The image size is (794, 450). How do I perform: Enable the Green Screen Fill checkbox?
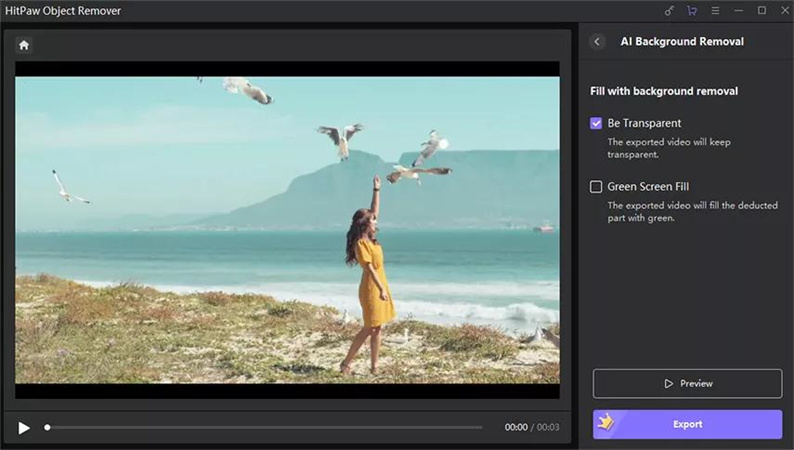pos(597,187)
